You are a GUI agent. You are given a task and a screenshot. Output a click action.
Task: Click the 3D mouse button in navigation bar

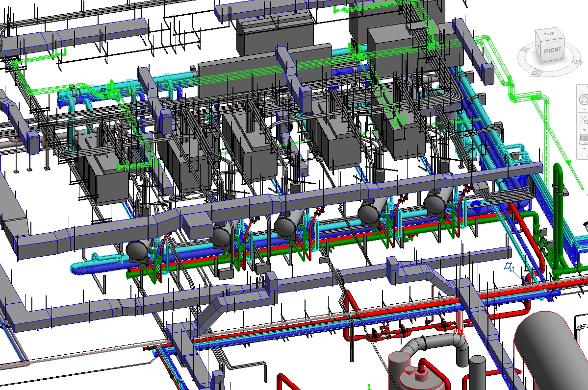584,139
